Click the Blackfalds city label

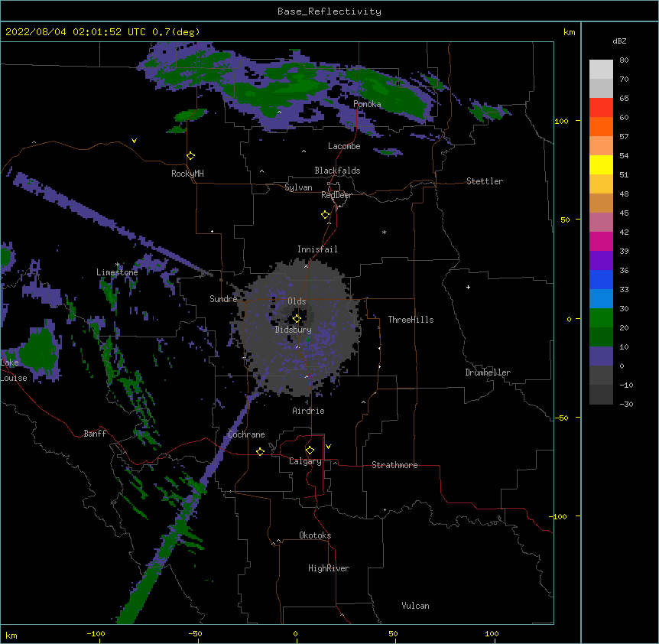(337, 171)
